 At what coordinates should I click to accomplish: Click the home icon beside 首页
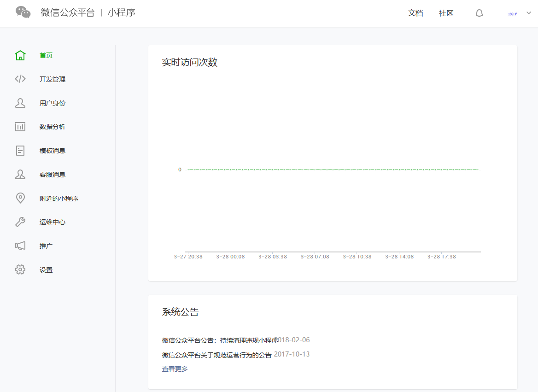[x=20, y=55]
